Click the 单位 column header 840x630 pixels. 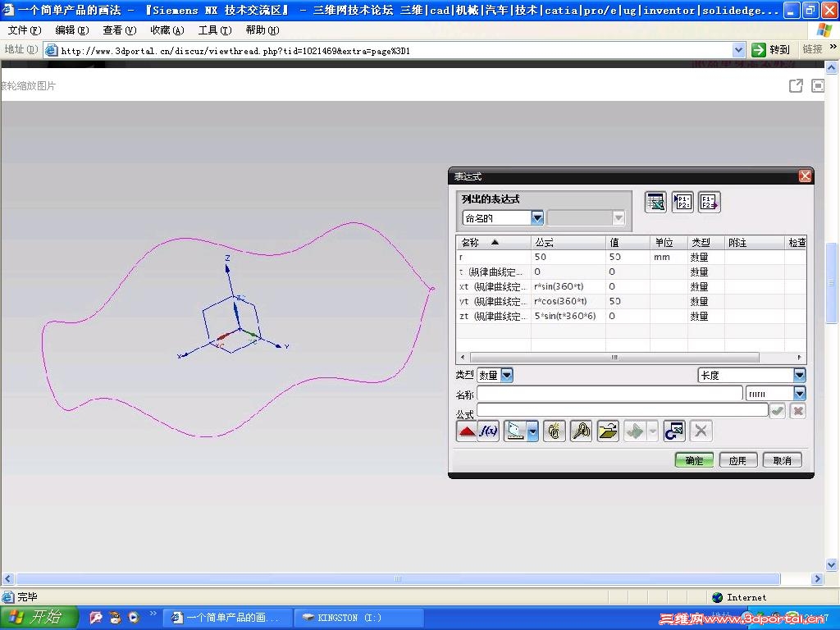pos(669,243)
